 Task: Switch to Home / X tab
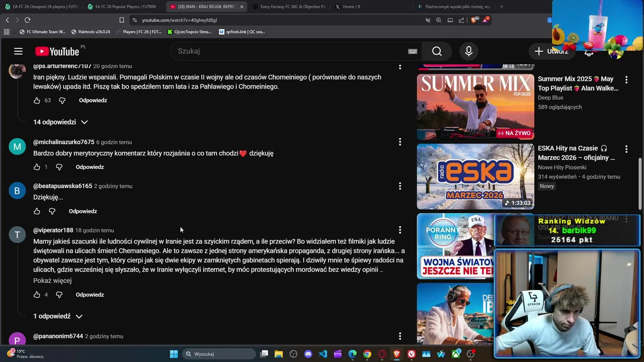(x=372, y=7)
